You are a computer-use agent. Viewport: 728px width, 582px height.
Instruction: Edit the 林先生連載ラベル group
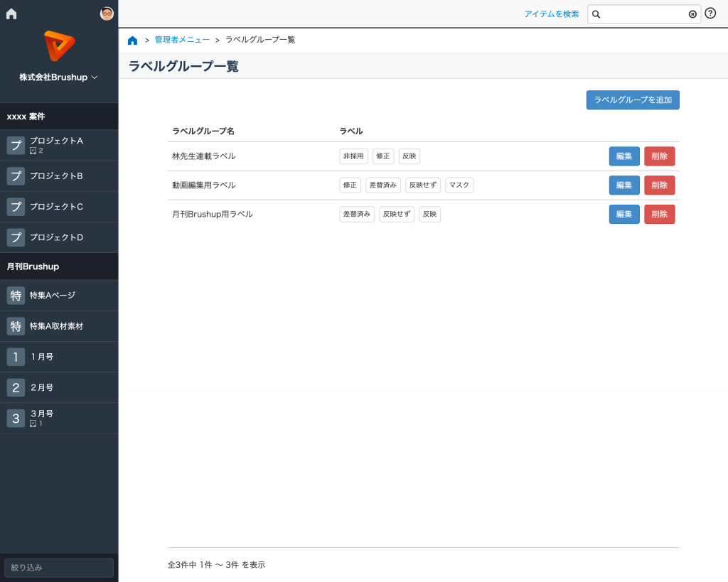(624, 156)
